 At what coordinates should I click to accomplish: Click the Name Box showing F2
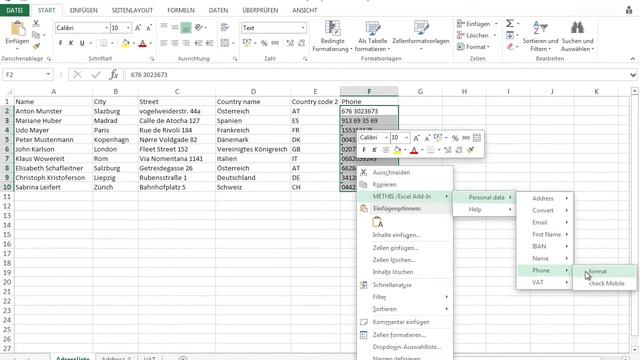coord(24,75)
